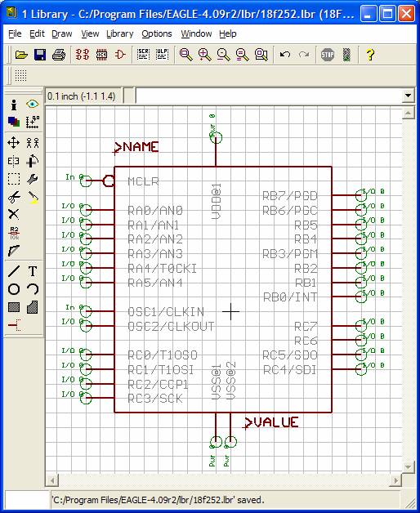The image size is (420, 513).
Task: Save the library with the floppy icon
Action: pos(40,55)
